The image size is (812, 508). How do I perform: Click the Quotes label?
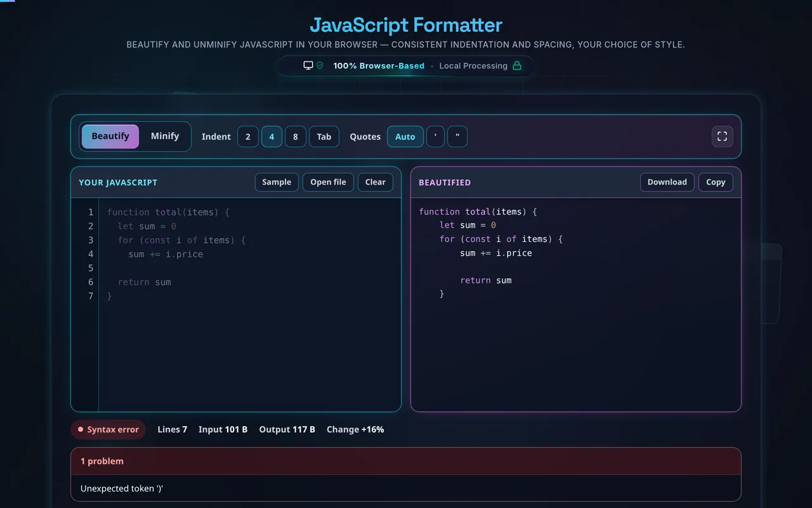click(365, 137)
